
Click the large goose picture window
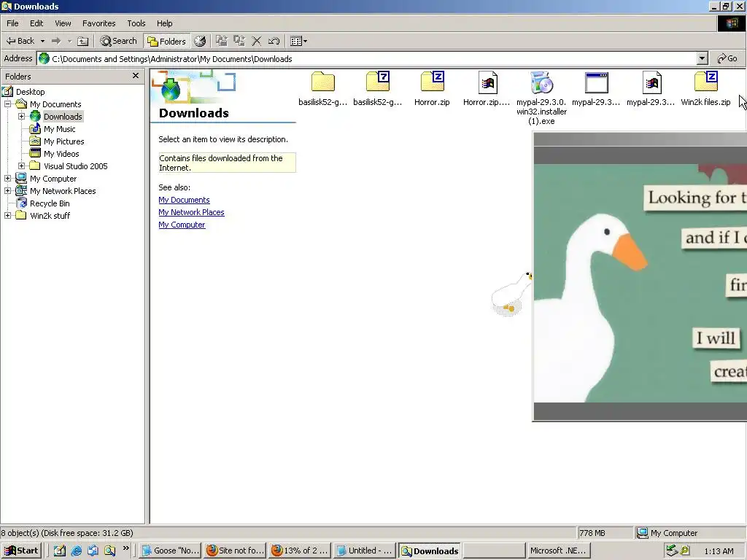640,276
